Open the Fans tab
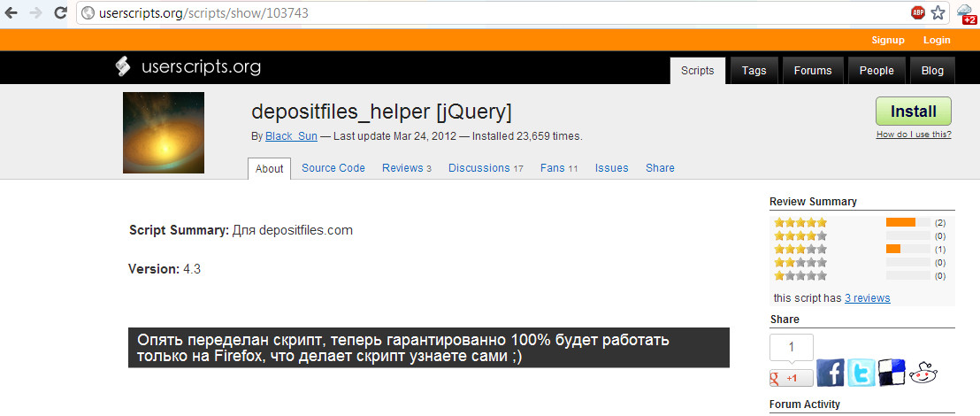 [559, 167]
